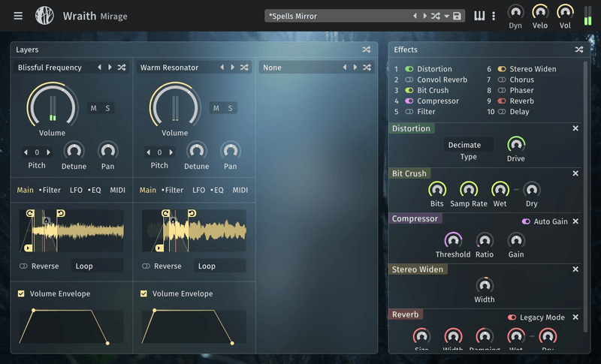Click the Effects panel scrollbar
Viewport: 601px width, 364px height.
point(585,197)
